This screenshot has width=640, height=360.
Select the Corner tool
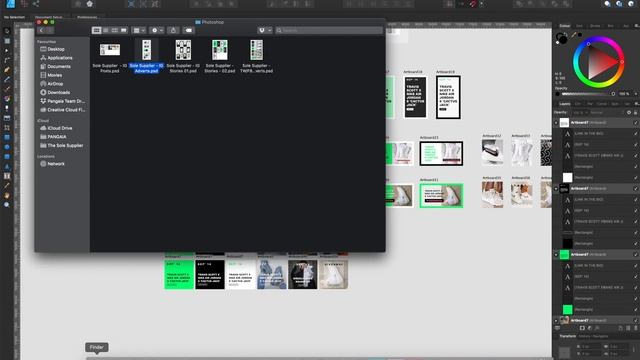pyautogui.click(x=7, y=60)
